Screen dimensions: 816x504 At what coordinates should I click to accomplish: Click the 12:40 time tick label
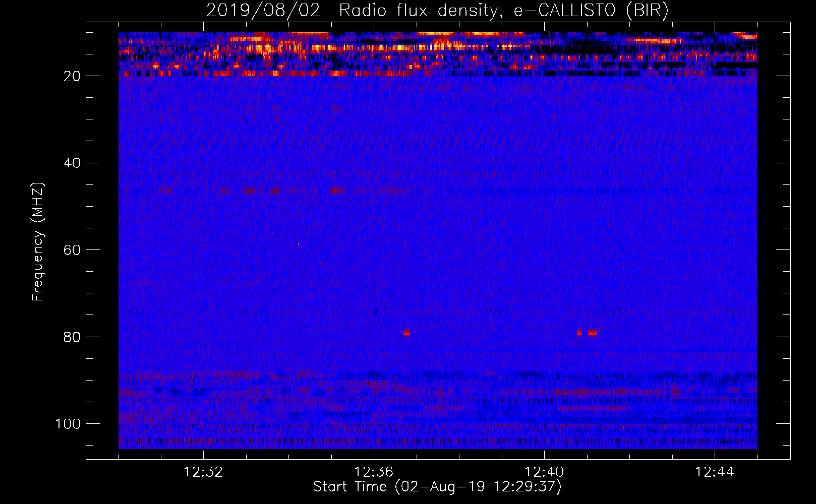[544, 472]
